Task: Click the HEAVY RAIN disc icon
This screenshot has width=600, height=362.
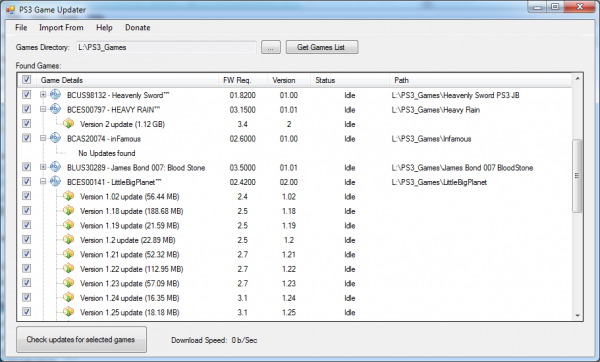Action: [55, 109]
